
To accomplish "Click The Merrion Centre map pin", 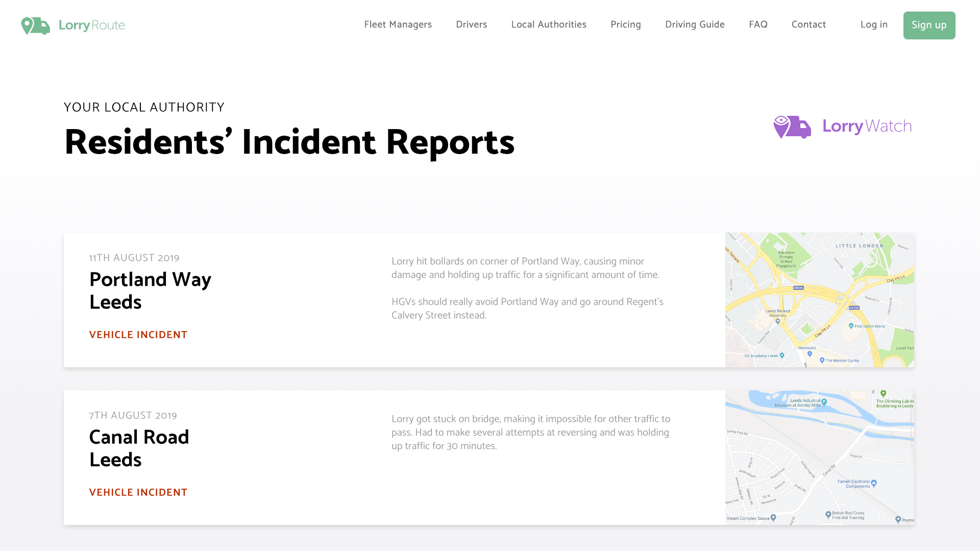I will pyautogui.click(x=822, y=360).
